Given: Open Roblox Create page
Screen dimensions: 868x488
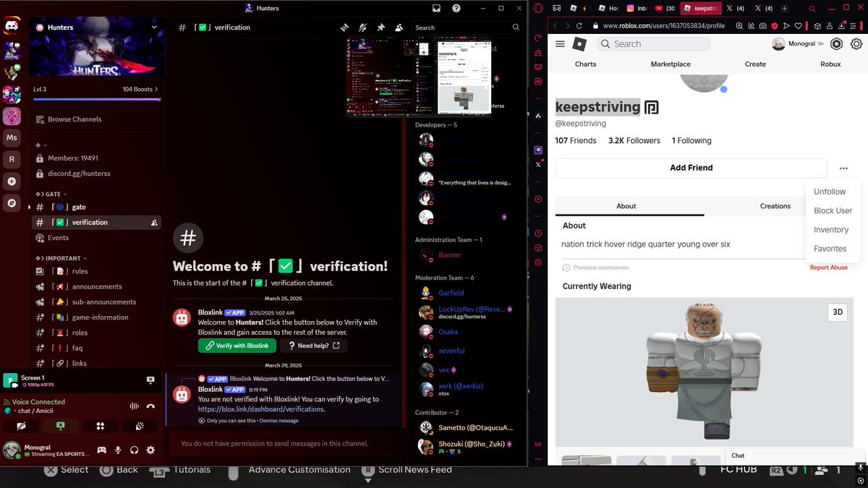Looking at the screenshot, I should tap(755, 64).
